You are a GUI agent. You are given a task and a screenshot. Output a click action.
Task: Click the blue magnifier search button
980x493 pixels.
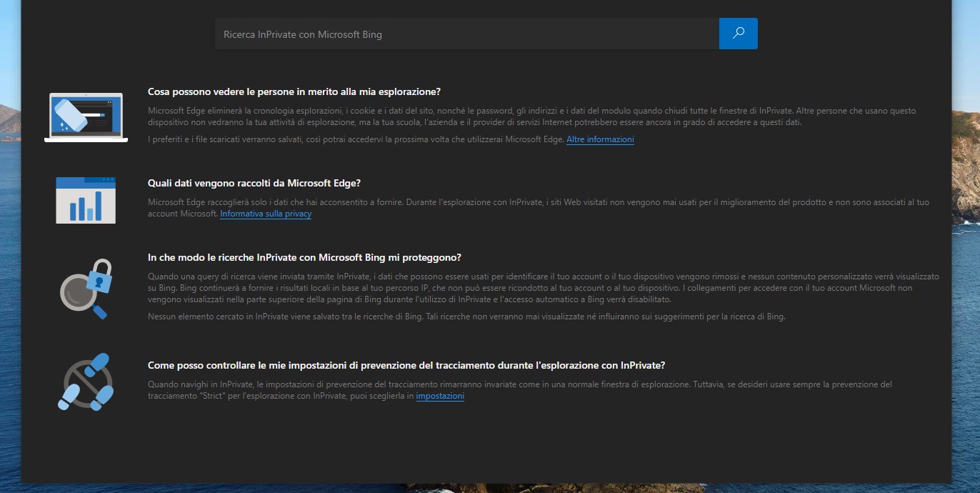coord(739,33)
